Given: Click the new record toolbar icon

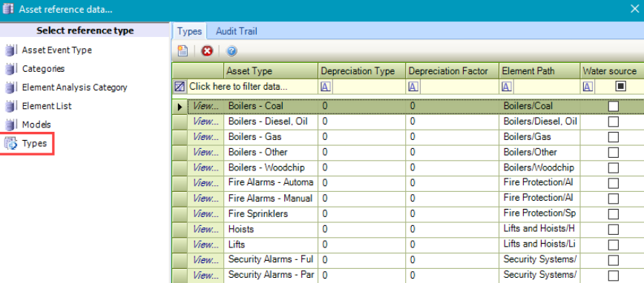Looking at the screenshot, I should 183,51.
